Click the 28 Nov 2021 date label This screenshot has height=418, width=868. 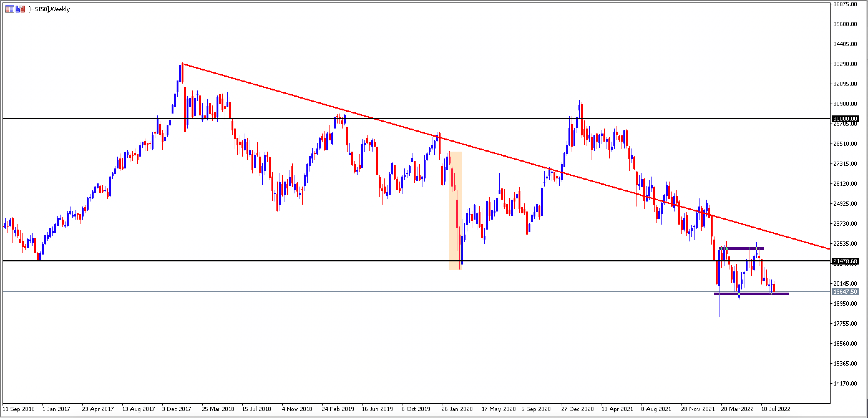point(698,409)
